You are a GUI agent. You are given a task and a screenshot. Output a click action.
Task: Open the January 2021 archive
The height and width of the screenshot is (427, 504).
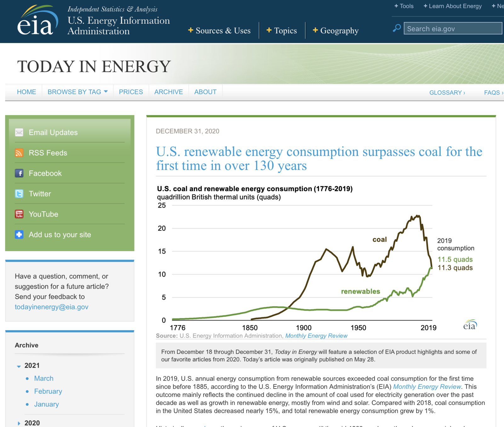click(x=46, y=404)
